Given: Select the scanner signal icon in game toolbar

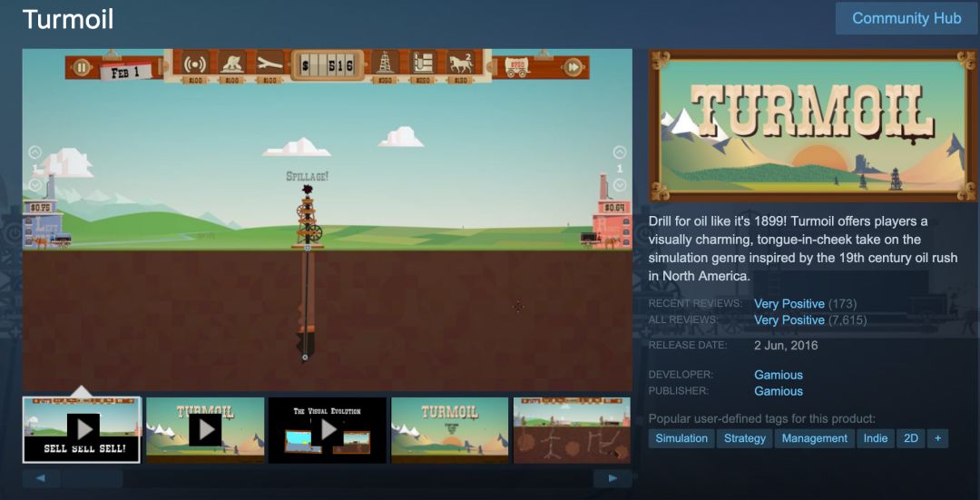Looking at the screenshot, I should [195, 64].
